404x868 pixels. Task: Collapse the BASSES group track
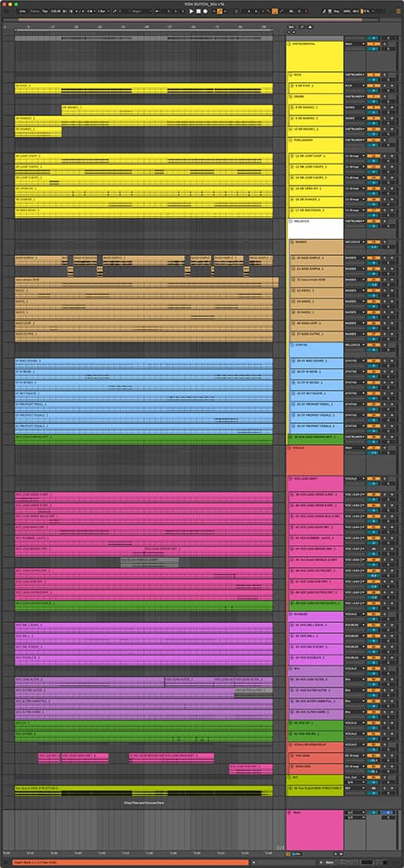pyautogui.click(x=291, y=242)
